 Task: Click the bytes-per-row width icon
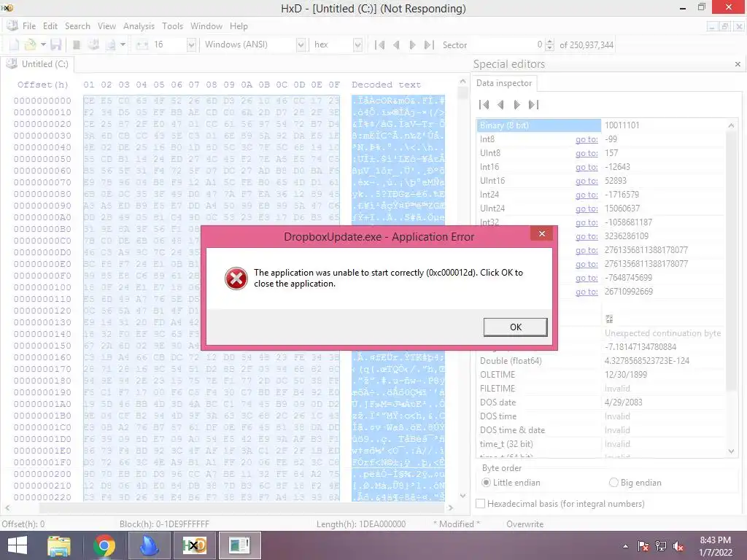click(142, 44)
